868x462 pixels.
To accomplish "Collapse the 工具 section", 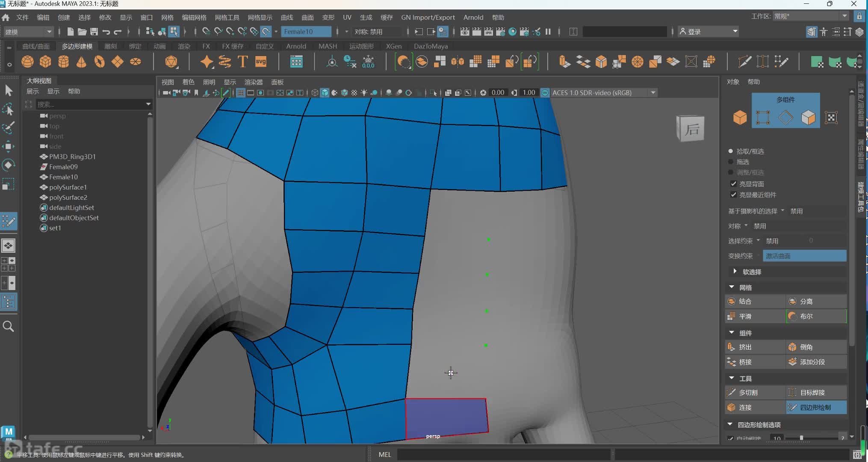I will click(x=732, y=379).
